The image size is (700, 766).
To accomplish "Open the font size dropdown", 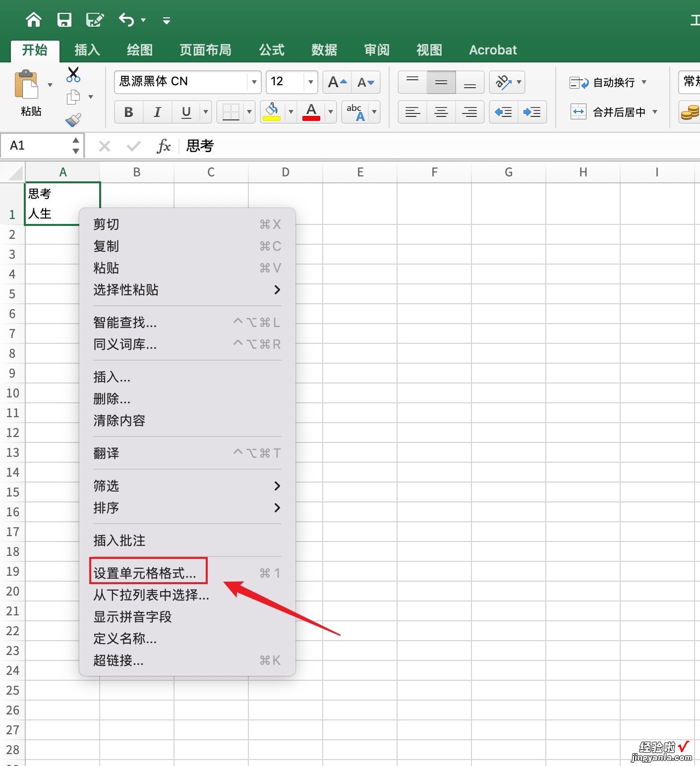I will coord(311,82).
